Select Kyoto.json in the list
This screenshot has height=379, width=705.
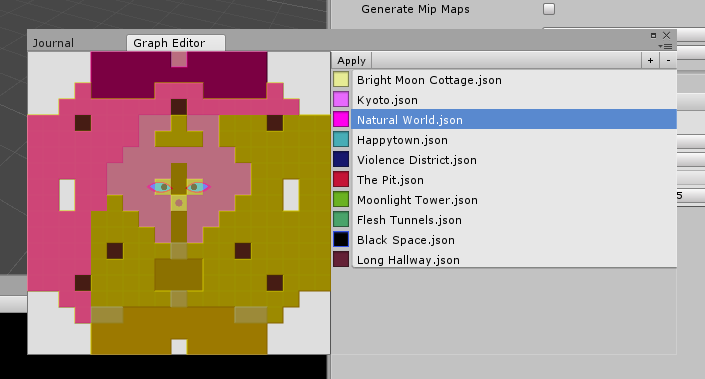(x=514, y=100)
